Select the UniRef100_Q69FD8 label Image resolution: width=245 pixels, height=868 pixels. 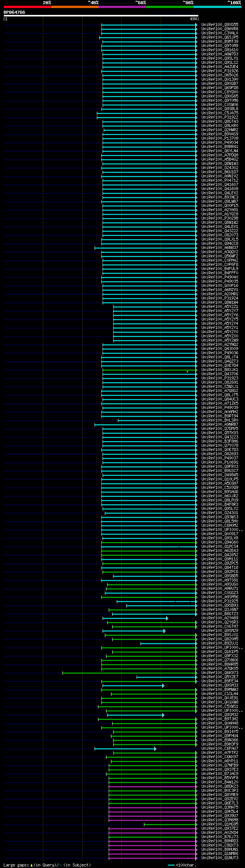click(x=220, y=88)
